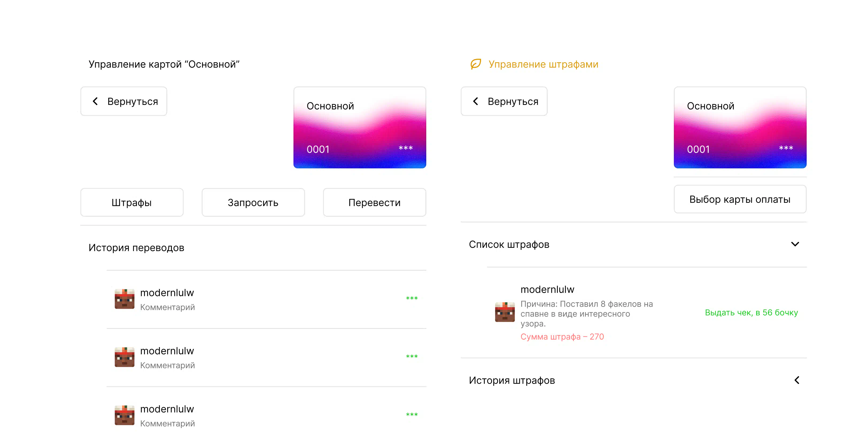
Task: Reveal hidden balance stars on left Основной card
Action: coord(405,148)
